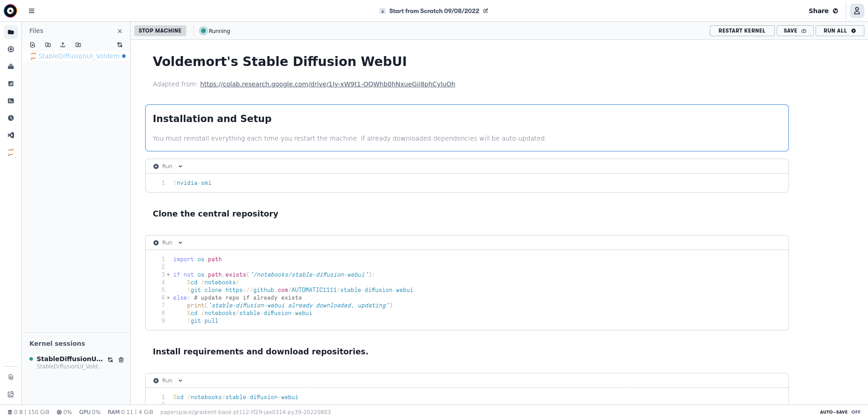Create new folder in Files panel
The image size is (868, 419).
[48, 45]
